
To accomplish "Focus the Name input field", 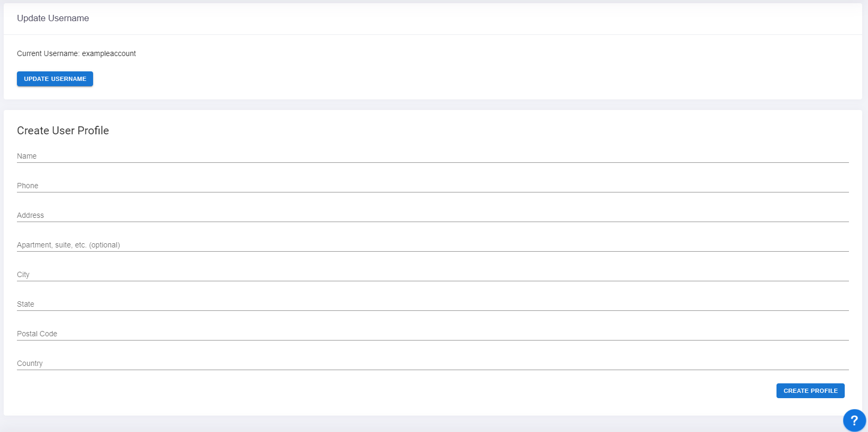I will [x=433, y=156].
